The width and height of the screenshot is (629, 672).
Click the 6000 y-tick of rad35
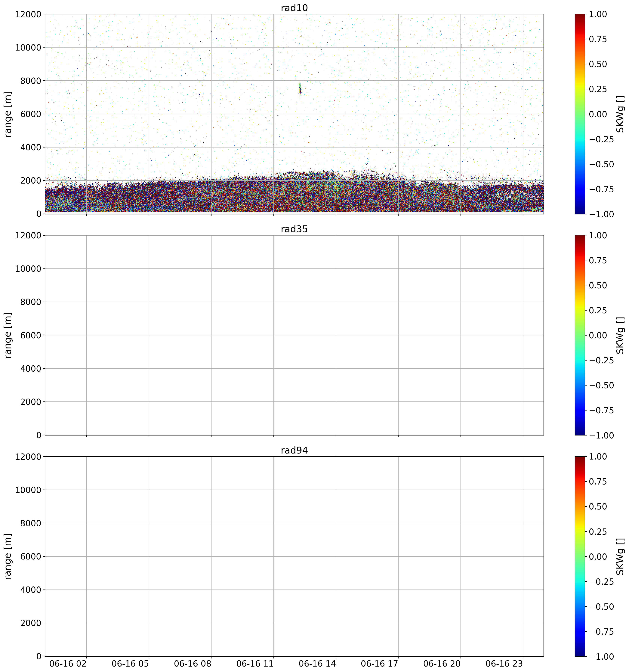click(x=31, y=335)
